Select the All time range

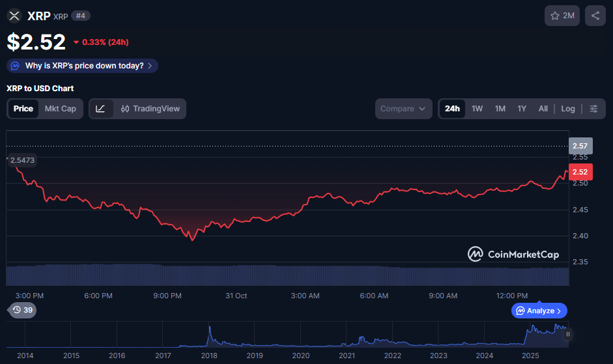[543, 109]
